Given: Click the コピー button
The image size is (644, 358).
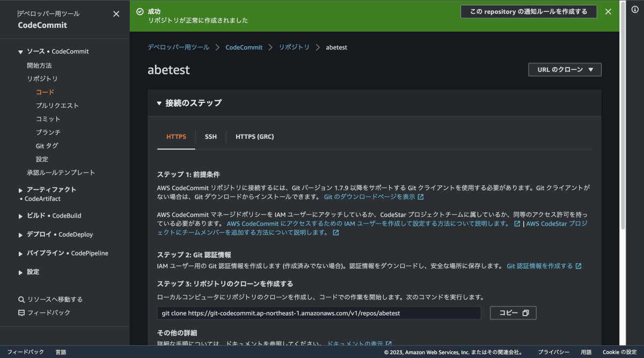Looking at the screenshot, I should click(x=513, y=313).
